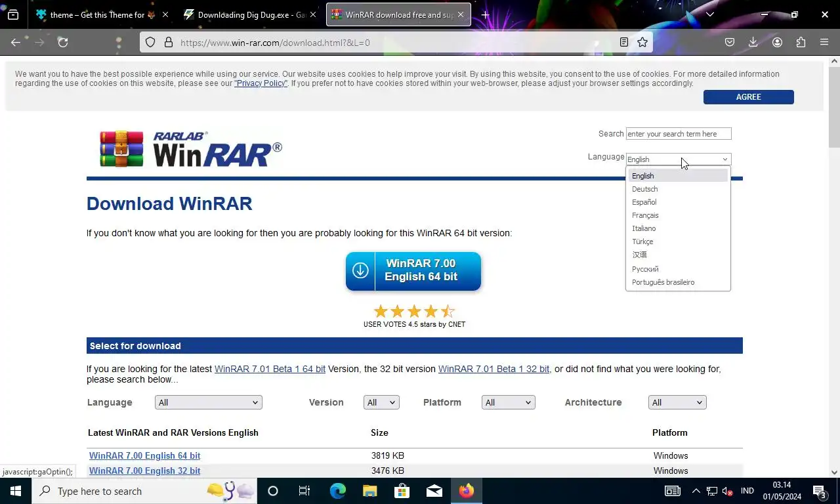Choose Português brasileiro from language list

coord(678,282)
